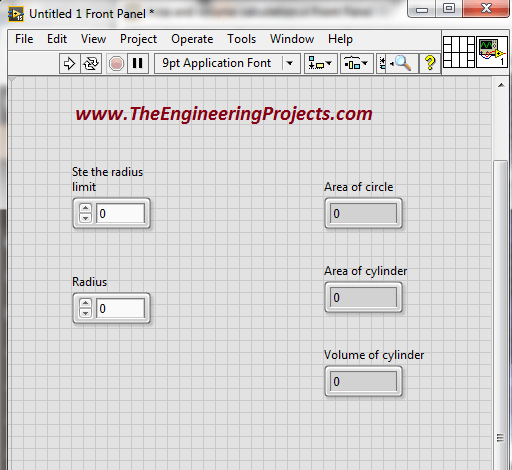Click the Volume of cylinder indicator

[363, 381]
